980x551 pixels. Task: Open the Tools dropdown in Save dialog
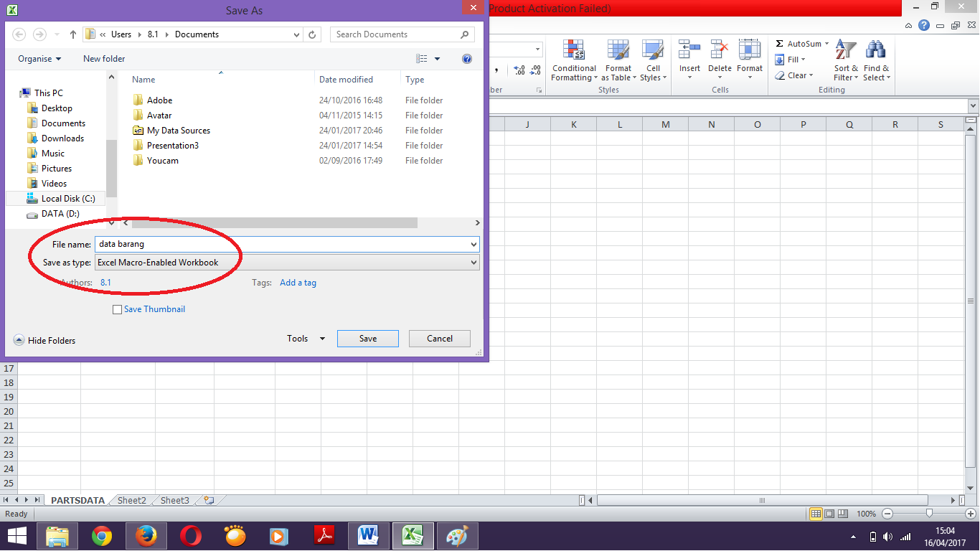click(x=306, y=338)
